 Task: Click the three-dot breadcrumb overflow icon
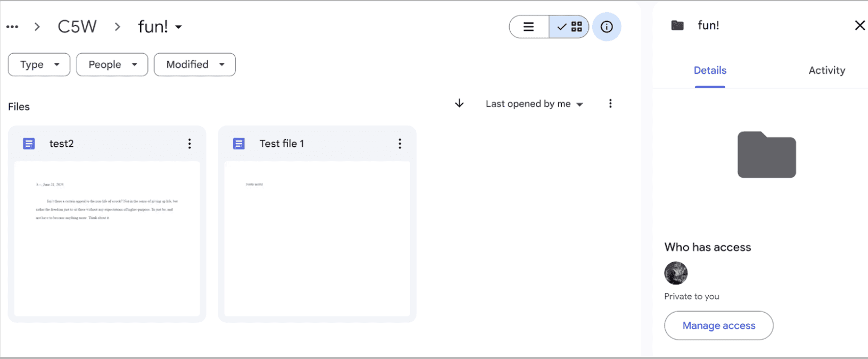click(12, 27)
